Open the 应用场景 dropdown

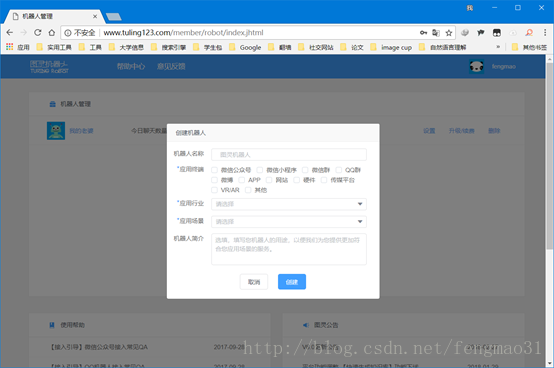point(289,222)
